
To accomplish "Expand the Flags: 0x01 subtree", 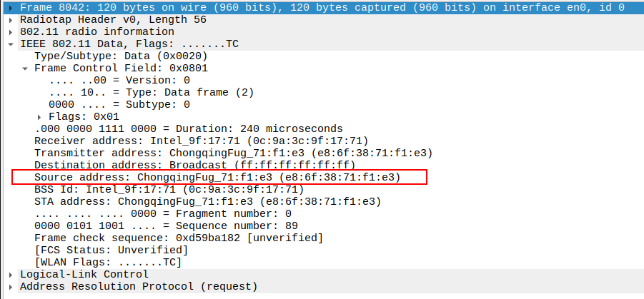I will pyautogui.click(x=39, y=116).
